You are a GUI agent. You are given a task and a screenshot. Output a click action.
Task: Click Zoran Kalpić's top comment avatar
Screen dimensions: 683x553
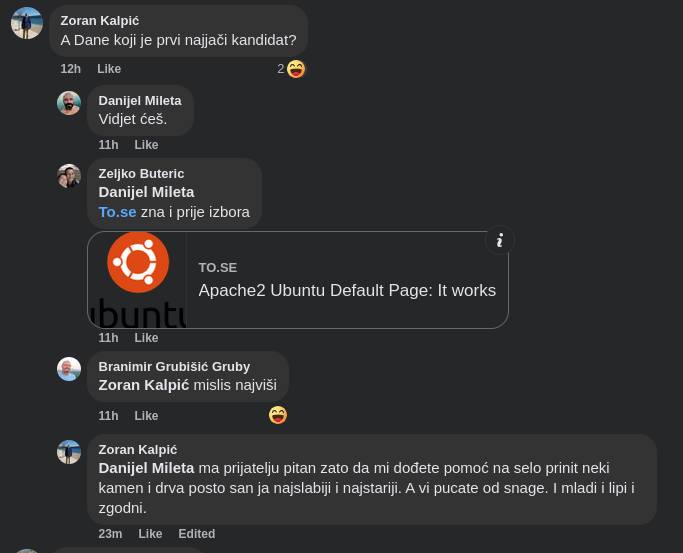[27, 23]
